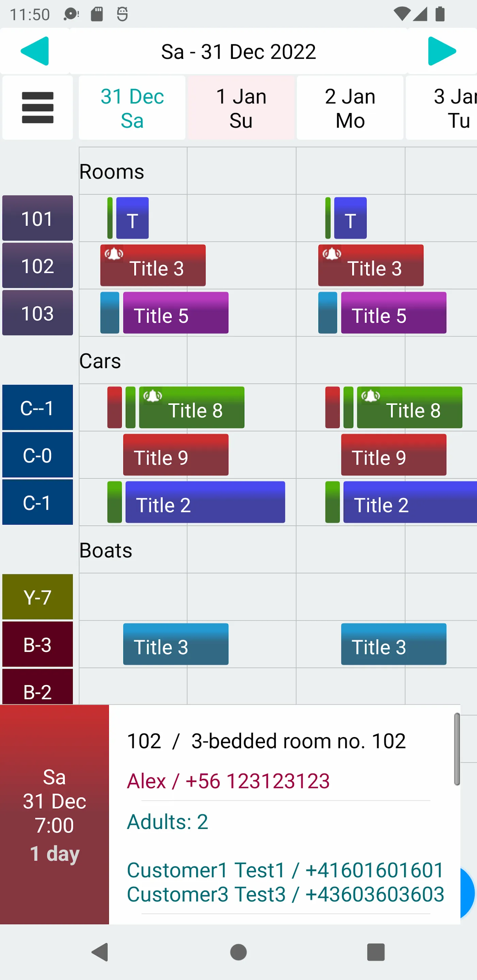Viewport: 477px width, 980px height.
Task: Select room 101 resource label
Action: tap(38, 218)
